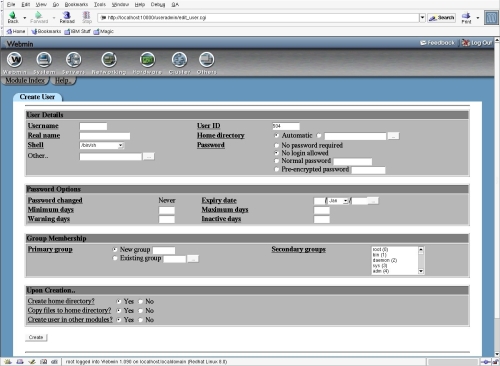Set Copy files to home directory No

point(141,311)
